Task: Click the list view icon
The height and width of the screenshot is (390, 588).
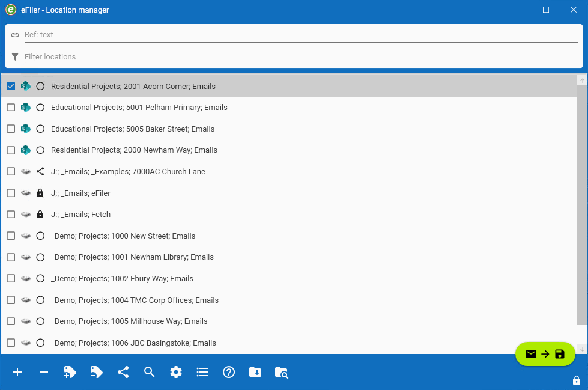Action: coord(202,372)
